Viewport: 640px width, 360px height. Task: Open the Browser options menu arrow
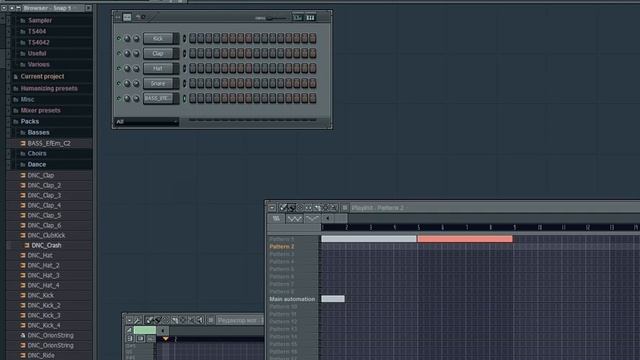click(4, 8)
